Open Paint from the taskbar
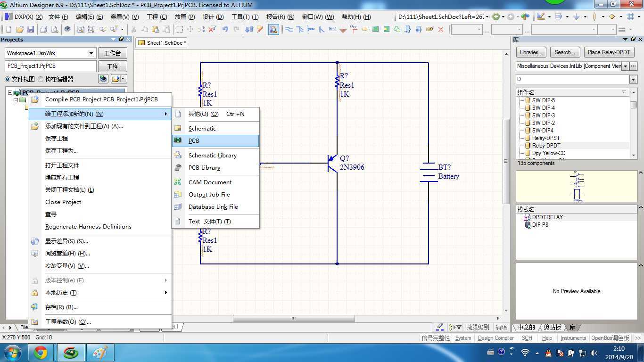This screenshot has width=644, height=362. (100, 353)
